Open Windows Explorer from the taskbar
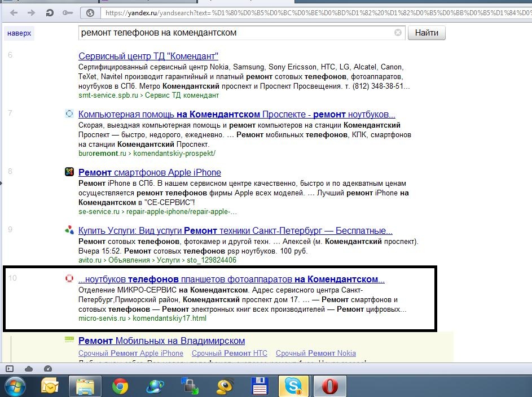 (x=85, y=386)
